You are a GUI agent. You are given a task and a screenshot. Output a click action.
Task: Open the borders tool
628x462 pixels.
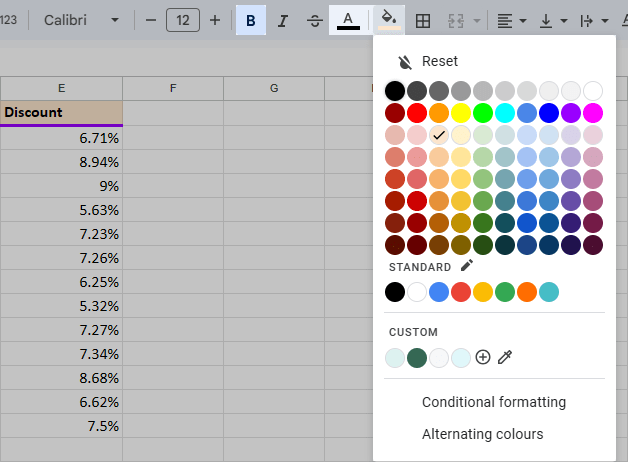tap(423, 20)
